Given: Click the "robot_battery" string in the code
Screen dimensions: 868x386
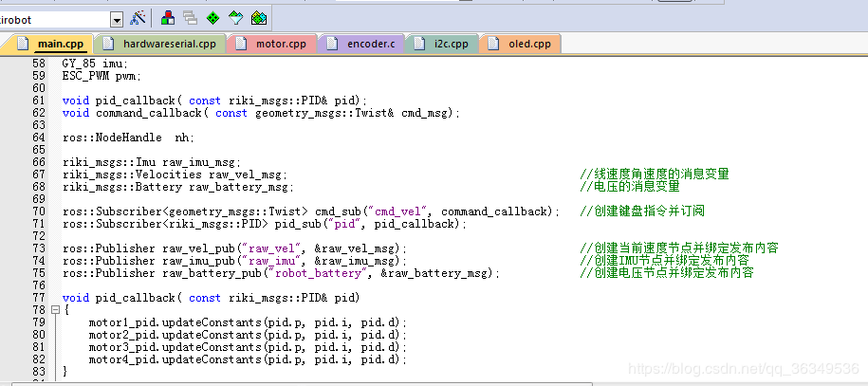Looking at the screenshot, I should pos(321,273).
